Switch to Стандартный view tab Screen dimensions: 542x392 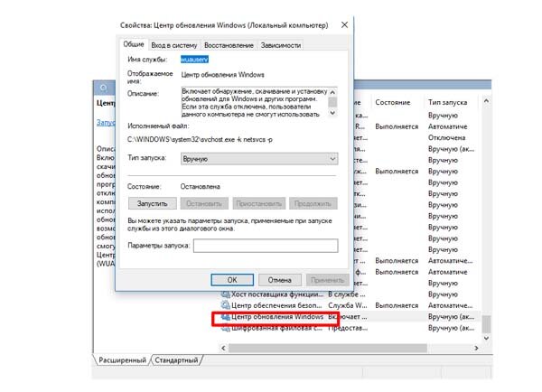(x=176, y=360)
